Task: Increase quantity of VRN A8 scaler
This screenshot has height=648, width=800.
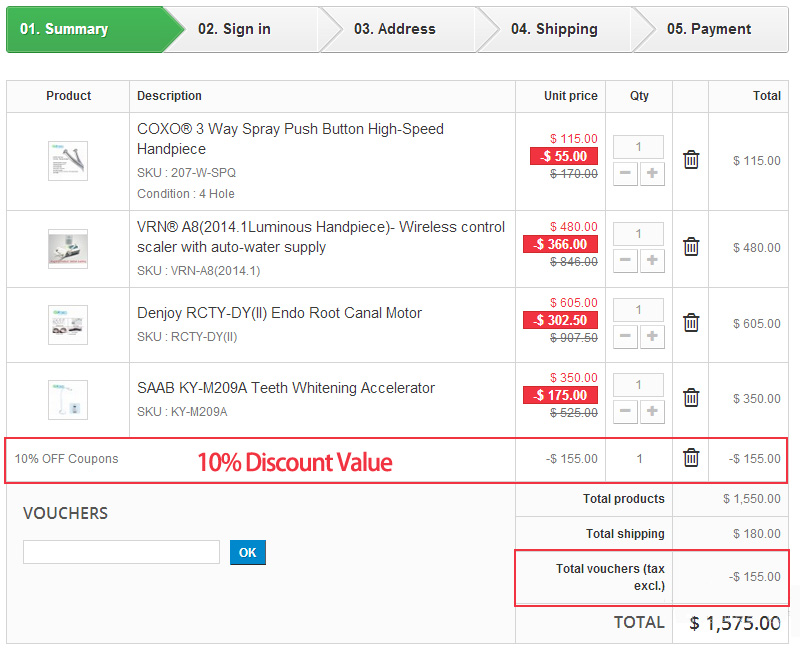Action: point(652,261)
